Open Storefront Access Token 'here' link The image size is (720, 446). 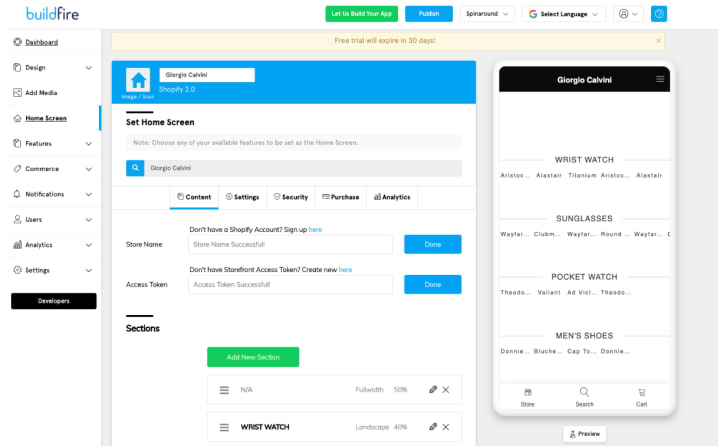pos(345,270)
